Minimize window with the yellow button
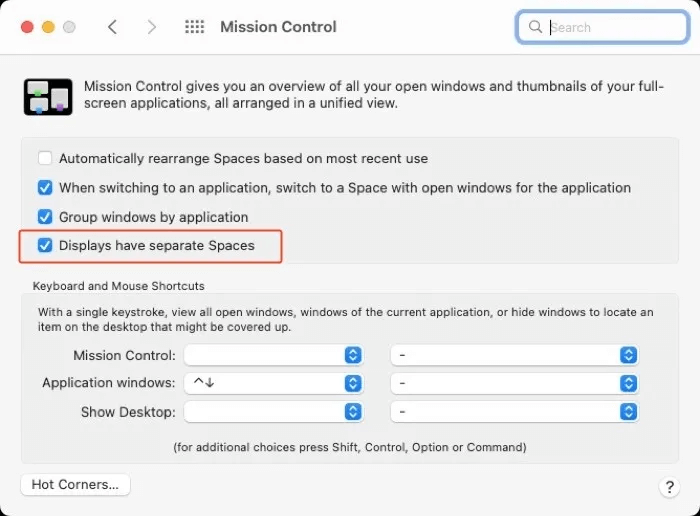The width and height of the screenshot is (700, 516). pyautogui.click(x=48, y=27)
